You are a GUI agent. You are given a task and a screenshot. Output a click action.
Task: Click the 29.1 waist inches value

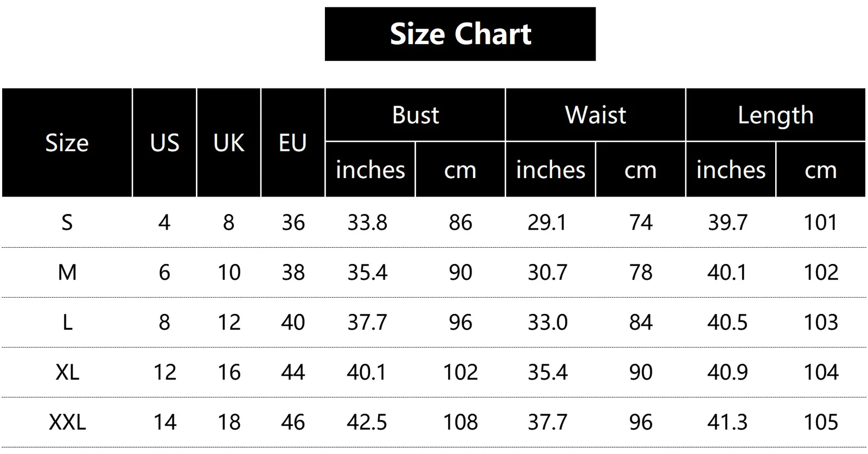tap(547, 223)
